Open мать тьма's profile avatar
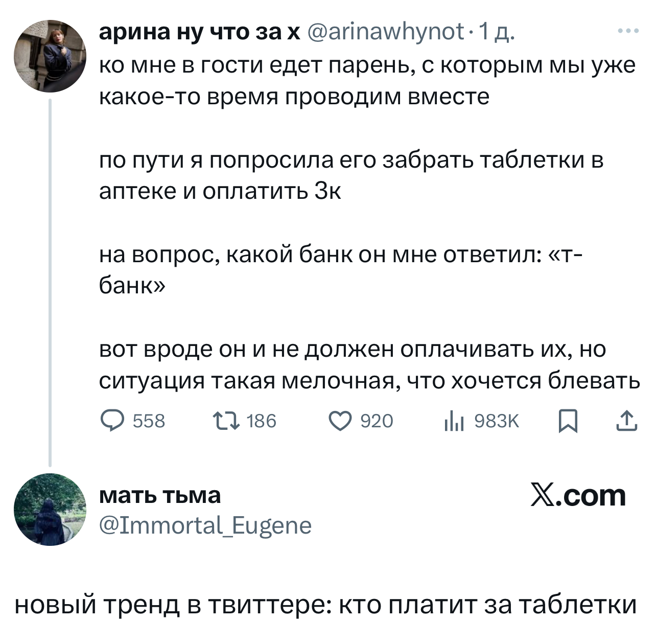The image size is (656, 644). [50, 510]
